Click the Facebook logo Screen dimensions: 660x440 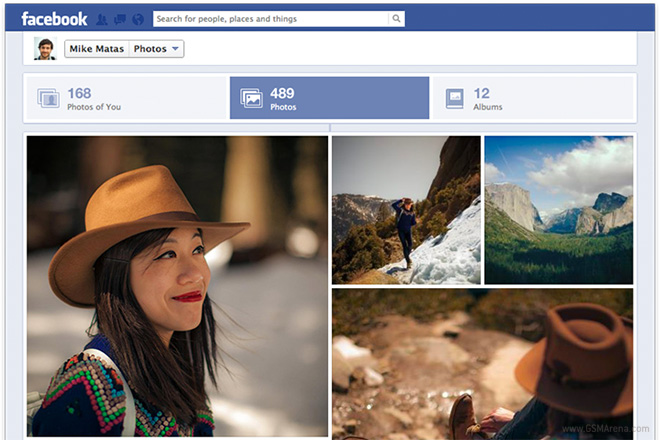(x=54, y=18)
